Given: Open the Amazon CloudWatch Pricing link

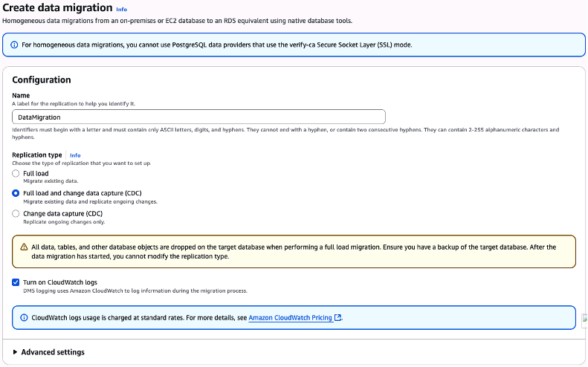Looking at the screenshot, I should point(290,317).
